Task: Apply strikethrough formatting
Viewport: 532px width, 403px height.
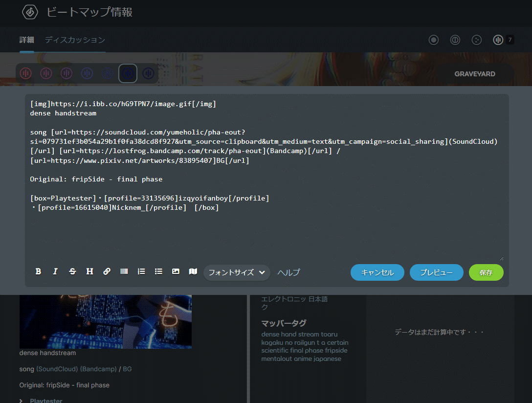Action: click(72, 271)
